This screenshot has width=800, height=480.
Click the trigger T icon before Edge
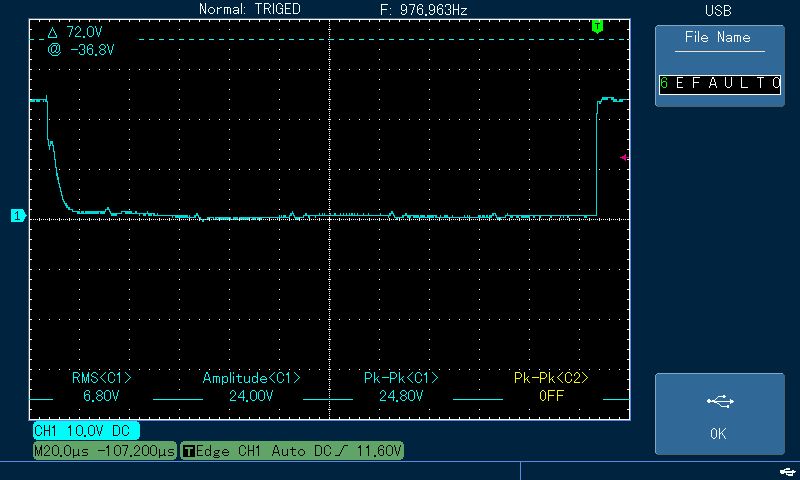[x=189, y=451]
